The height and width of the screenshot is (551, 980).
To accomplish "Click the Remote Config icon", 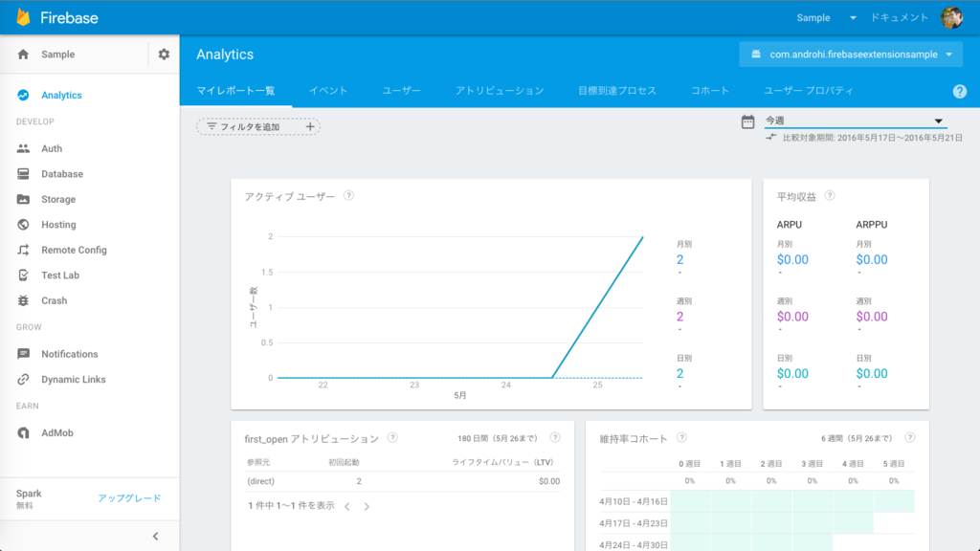I will 23,250.
